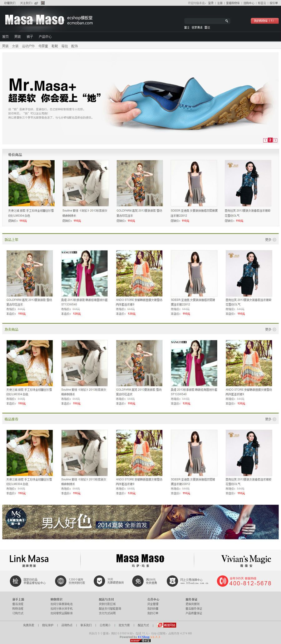Click the search input field

click(x=204, y=21)
